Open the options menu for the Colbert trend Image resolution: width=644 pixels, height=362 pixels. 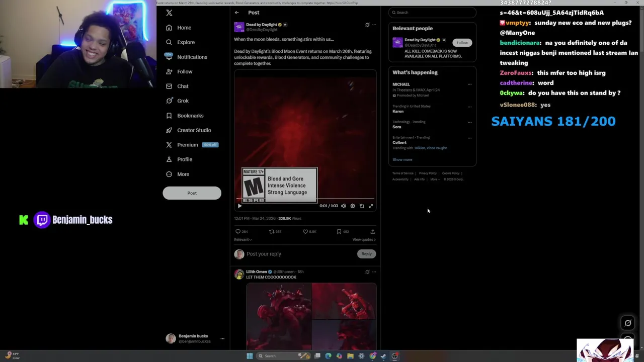469,138
